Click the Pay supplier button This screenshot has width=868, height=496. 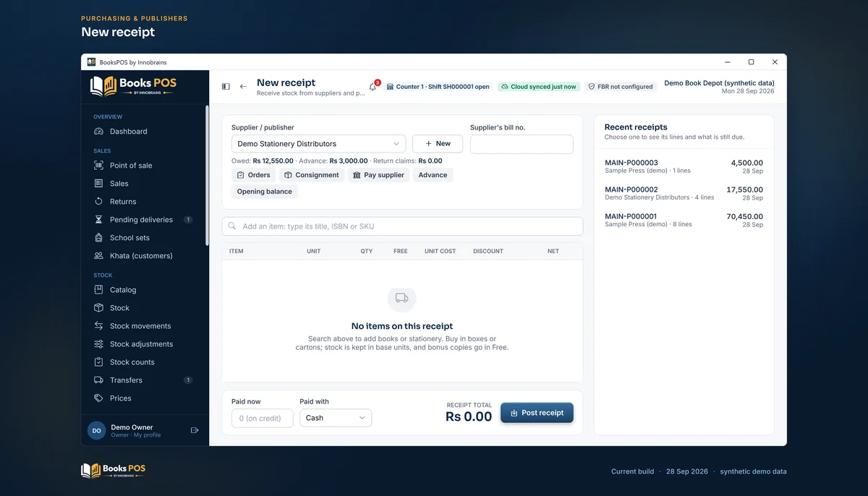pos(378,175)
